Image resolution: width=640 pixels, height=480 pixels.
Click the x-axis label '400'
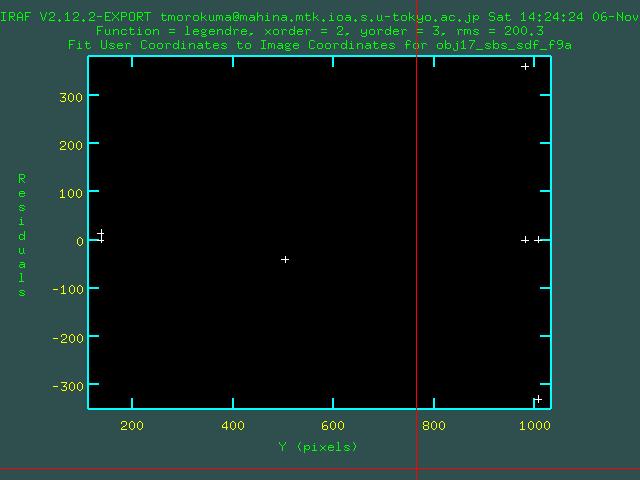[x=233, y=426]
